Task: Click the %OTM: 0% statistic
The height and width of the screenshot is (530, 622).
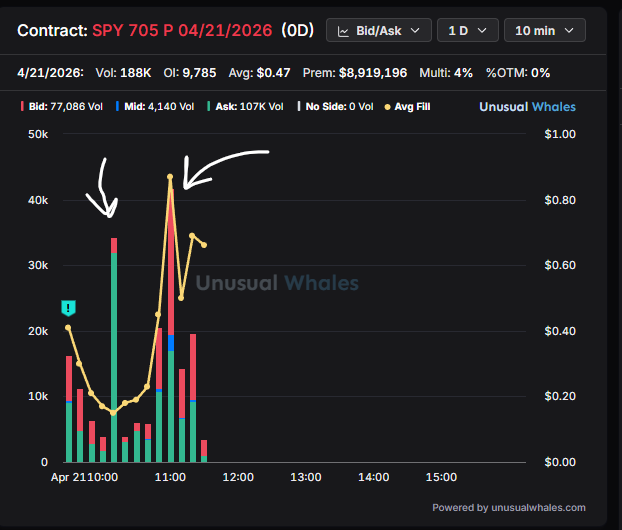Action: tap(518, 73)
